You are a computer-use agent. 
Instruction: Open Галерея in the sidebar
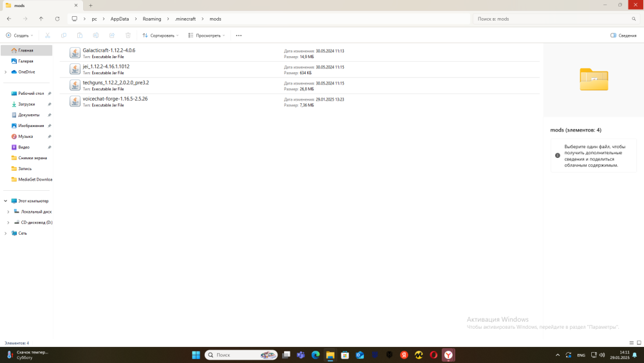(x=26, y=61)
